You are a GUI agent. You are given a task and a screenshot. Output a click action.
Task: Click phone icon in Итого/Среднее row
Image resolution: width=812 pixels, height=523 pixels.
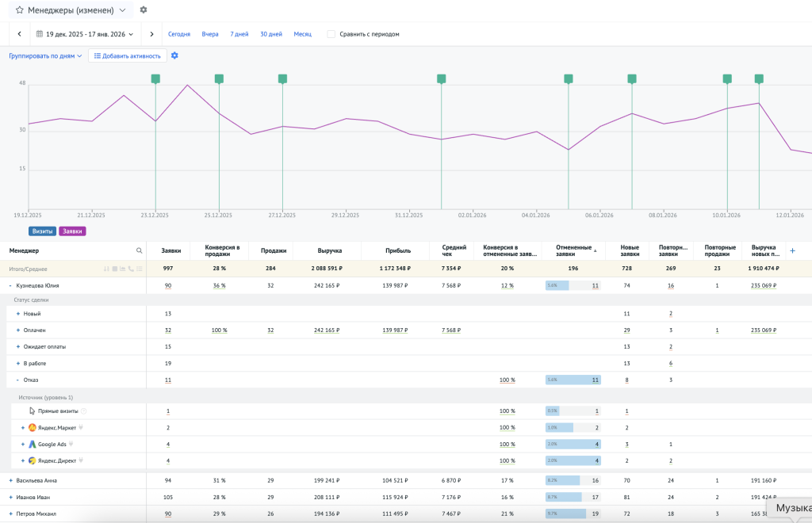pyautogui.click(x=130, y=269)
